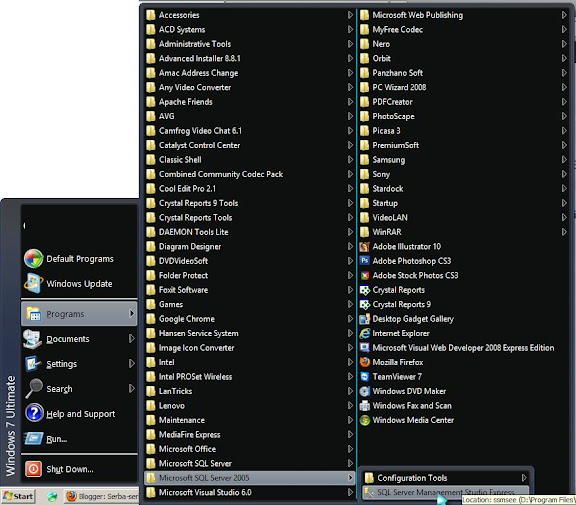Image resolution: width=576 pixels, height=505 pixels.
Task: Expand the Configuration Tools submenu arrow
Action: (x=524, y=478)
